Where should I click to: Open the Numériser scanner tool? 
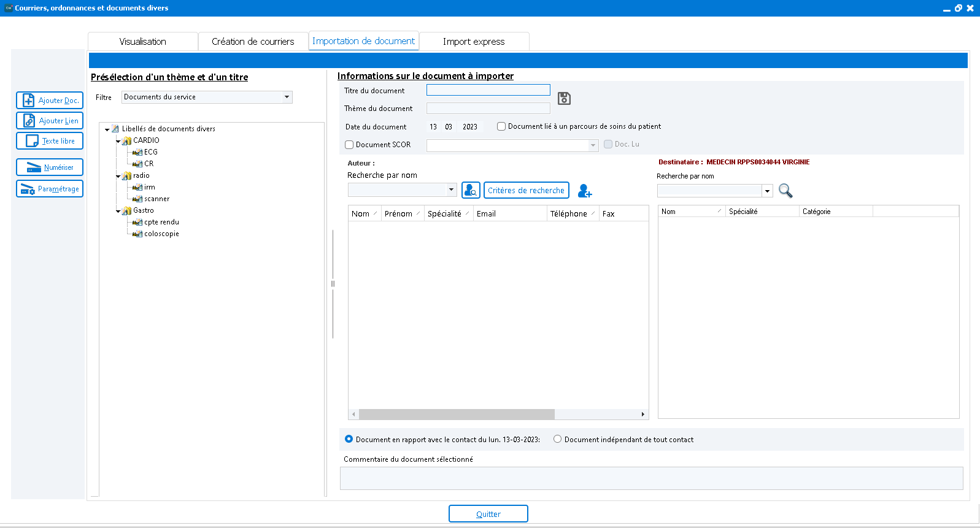[x=50, y=167]
